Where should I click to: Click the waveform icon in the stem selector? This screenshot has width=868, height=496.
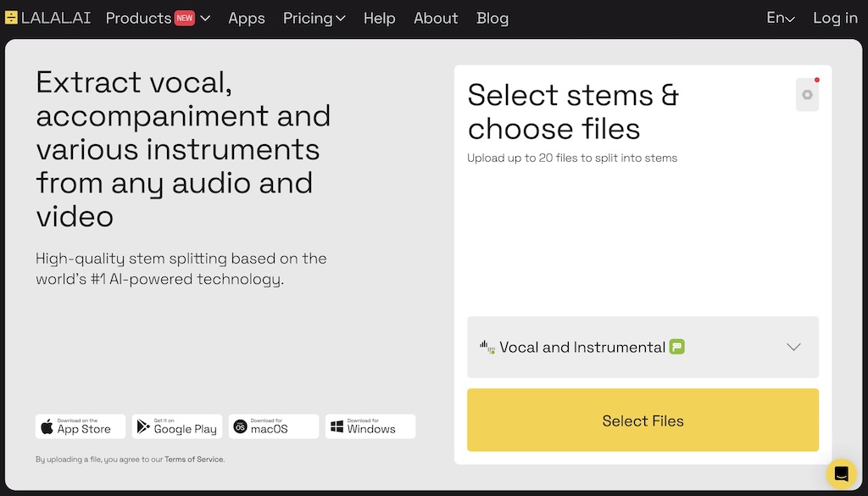487,347
